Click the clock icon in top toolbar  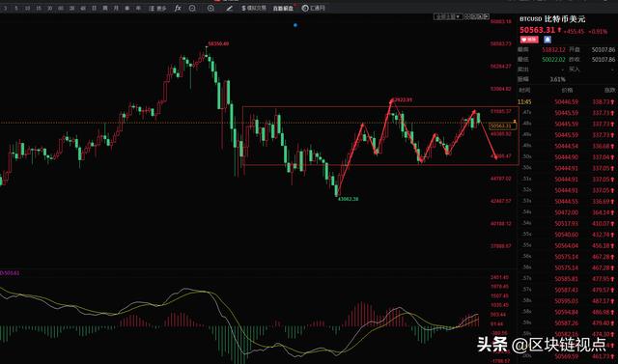305,8
